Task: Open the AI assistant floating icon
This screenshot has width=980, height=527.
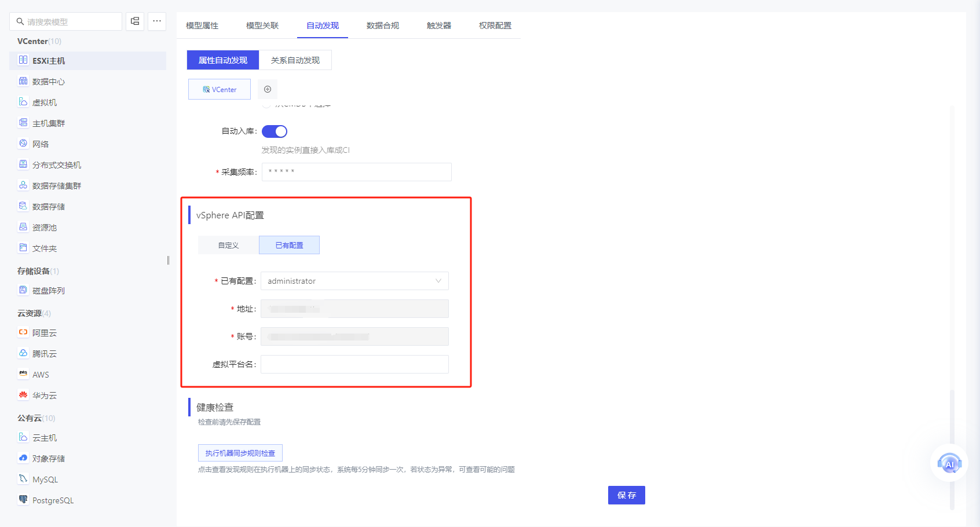Action: coord(949,463)
